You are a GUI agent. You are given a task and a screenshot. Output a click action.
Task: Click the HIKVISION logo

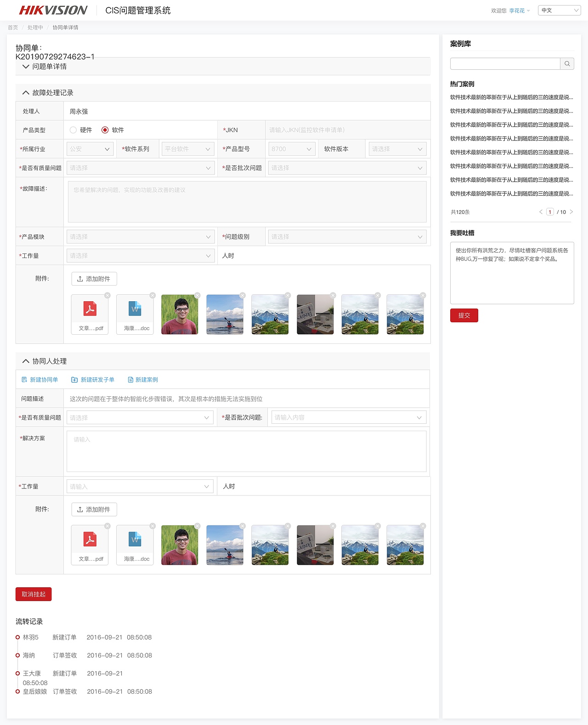[x=53, y=10]
